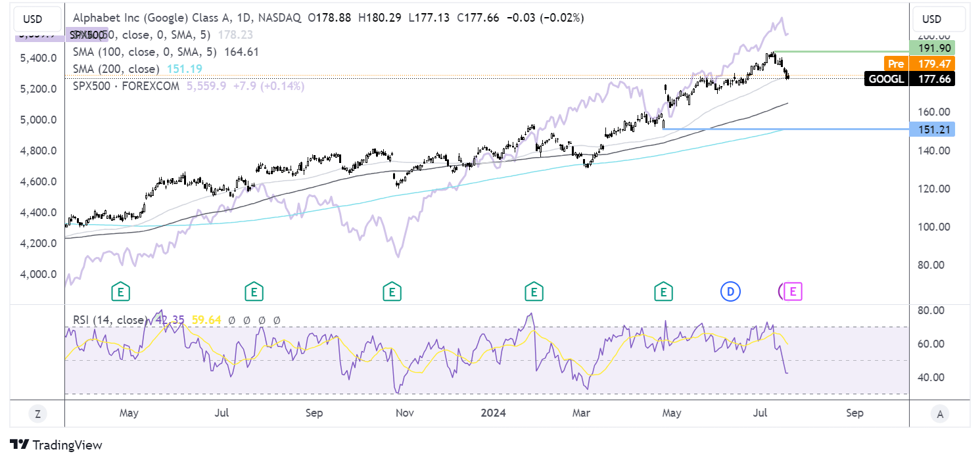This screenshot has height=462, width=980.
Task: Click the Nov label on the time axis
Action: (404, 413)
